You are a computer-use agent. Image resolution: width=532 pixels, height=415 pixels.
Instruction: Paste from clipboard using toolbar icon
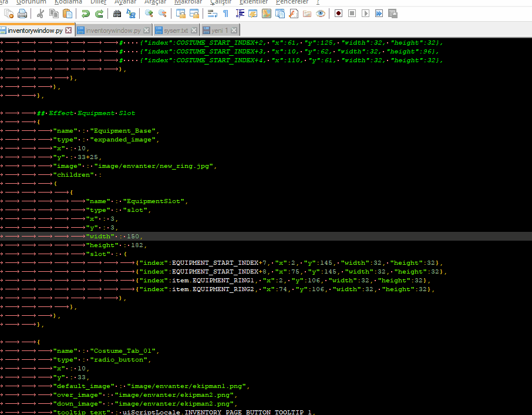(x=68, y=14)
